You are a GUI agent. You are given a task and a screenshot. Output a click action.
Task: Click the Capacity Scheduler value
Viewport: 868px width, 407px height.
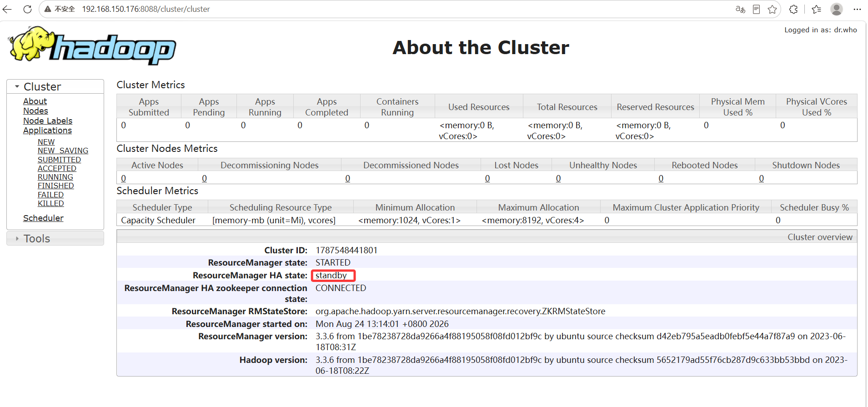(158, 220)
